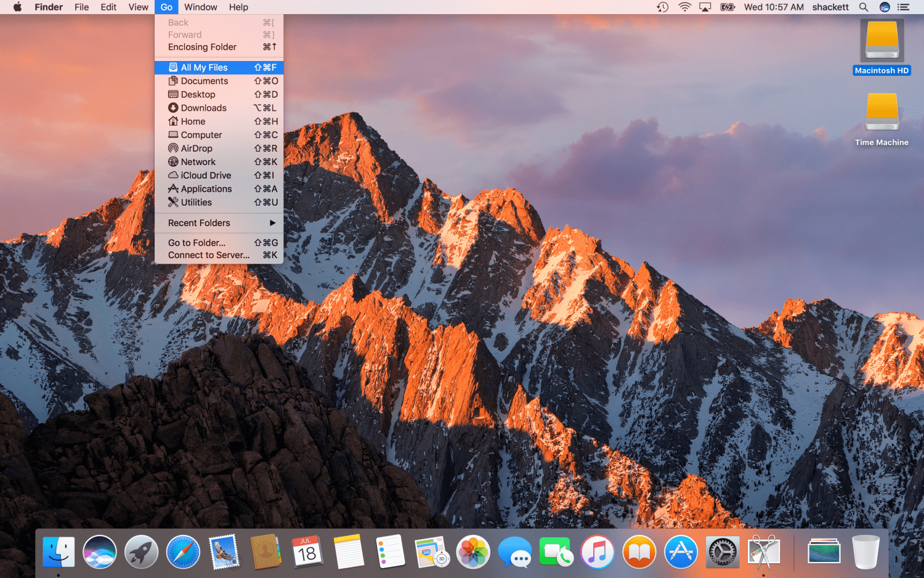Image resolution: width=924 pixels, height=578 pixels.
Task: Open Notification Center from menu bar
Action: coord(904,7)
